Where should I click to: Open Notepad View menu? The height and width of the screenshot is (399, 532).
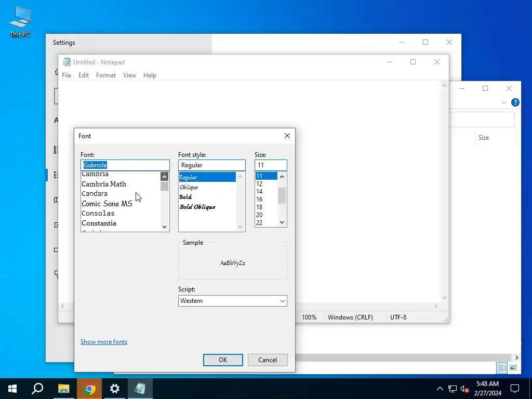[129, 75]
